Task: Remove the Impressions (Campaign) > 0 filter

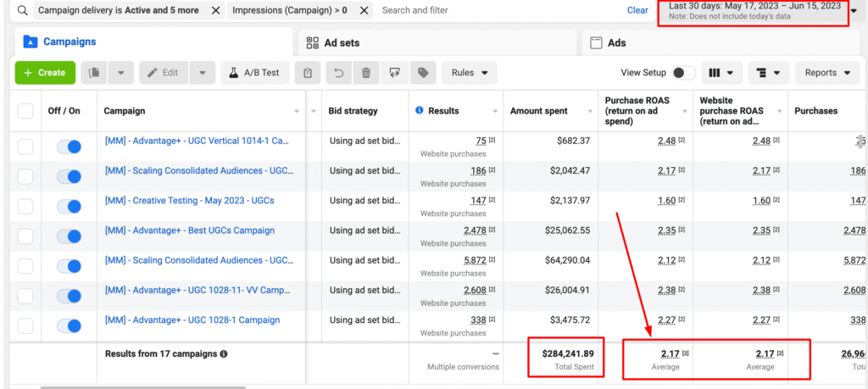Action: pyautogui.click(x=364, y=10)
